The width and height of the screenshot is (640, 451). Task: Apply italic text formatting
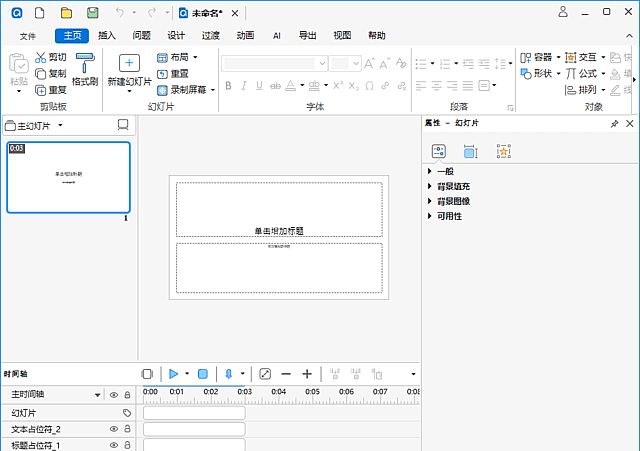coord(244,86)
